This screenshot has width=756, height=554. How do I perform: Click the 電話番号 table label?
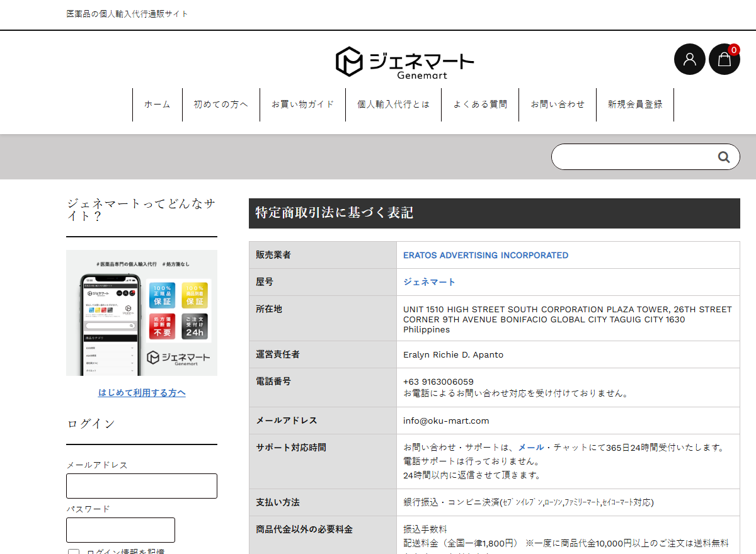pos(273,382)
